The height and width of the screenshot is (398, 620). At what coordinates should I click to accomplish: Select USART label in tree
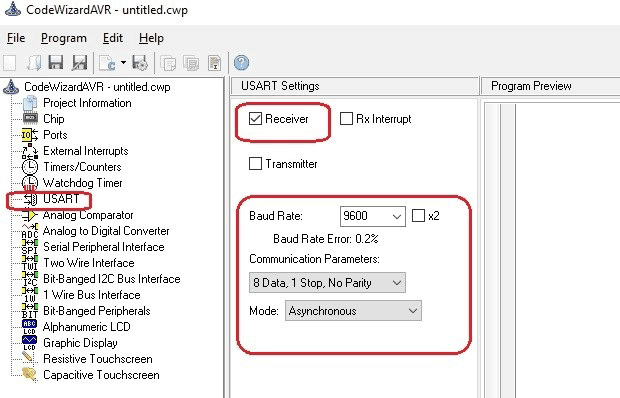click(x=61, y=199)
